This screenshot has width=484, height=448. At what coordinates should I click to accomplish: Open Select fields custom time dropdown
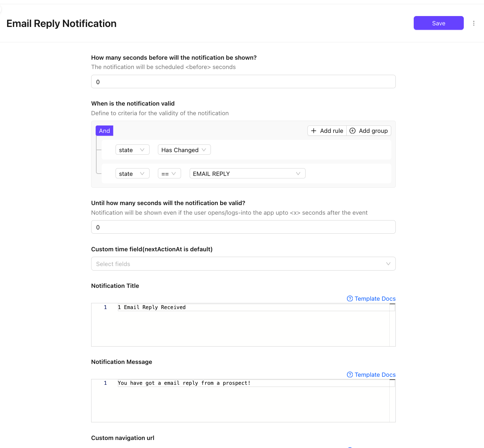(x=238, y=264)
